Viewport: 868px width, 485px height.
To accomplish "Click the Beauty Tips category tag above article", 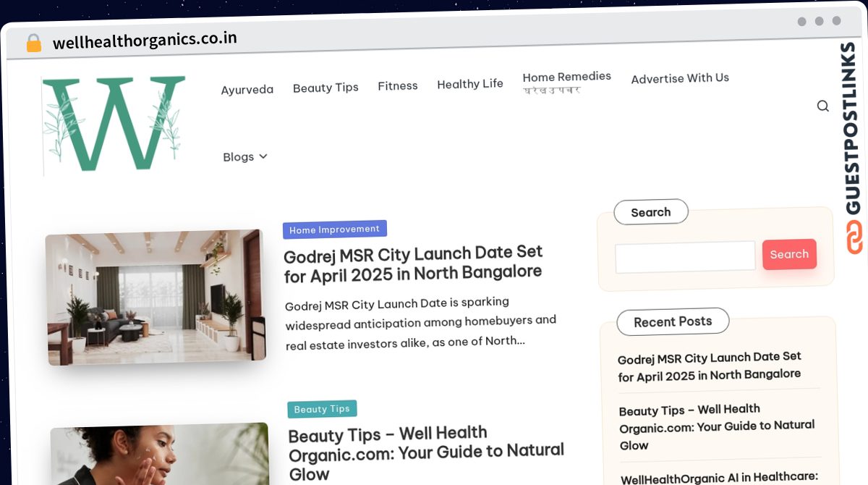I will coord(322,409).
